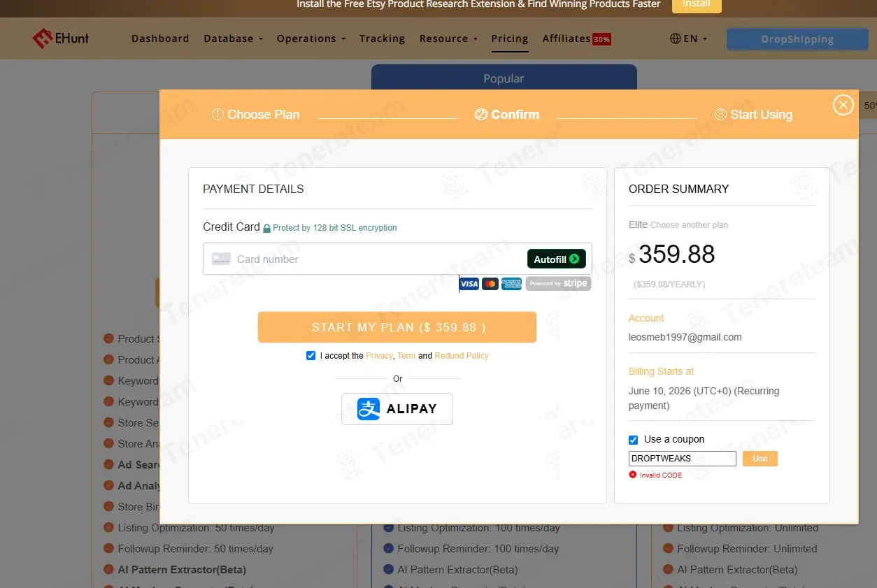Screen dimensions: 877x588
Task: Click the Popular plan banner
Action: click(504, 78)
